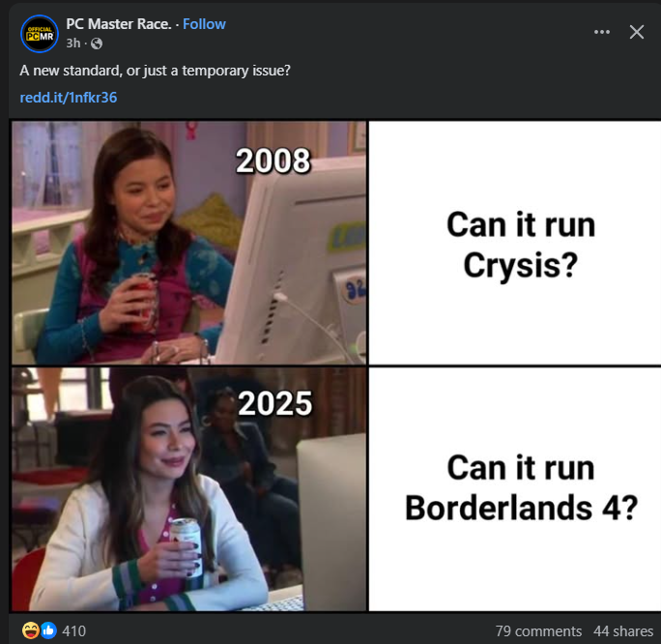Image resolution: width=661 pixels, height=644 pixels.
Task: View the 410 reactions count
Action: coord(73,630)
